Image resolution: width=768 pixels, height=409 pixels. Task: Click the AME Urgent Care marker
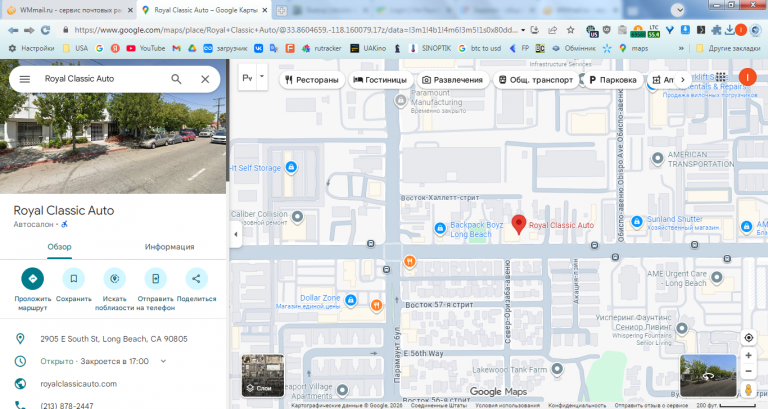pyautogui.click(x=717, y=278)
